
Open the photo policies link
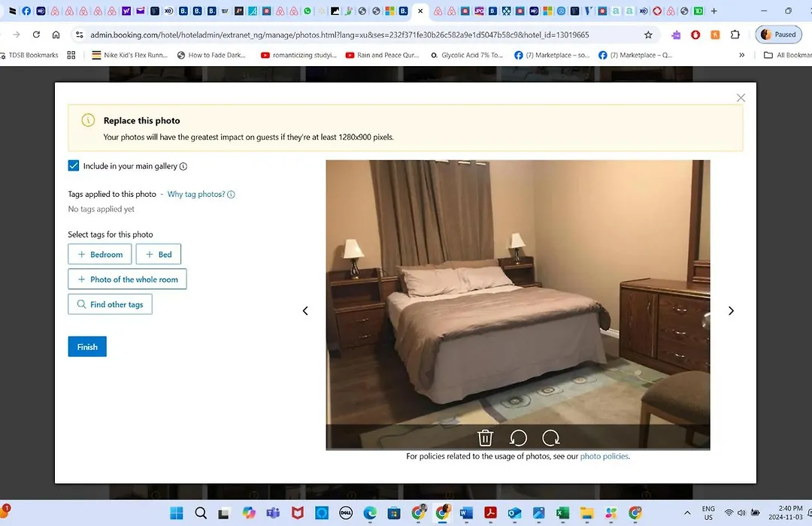click(604, 456)
